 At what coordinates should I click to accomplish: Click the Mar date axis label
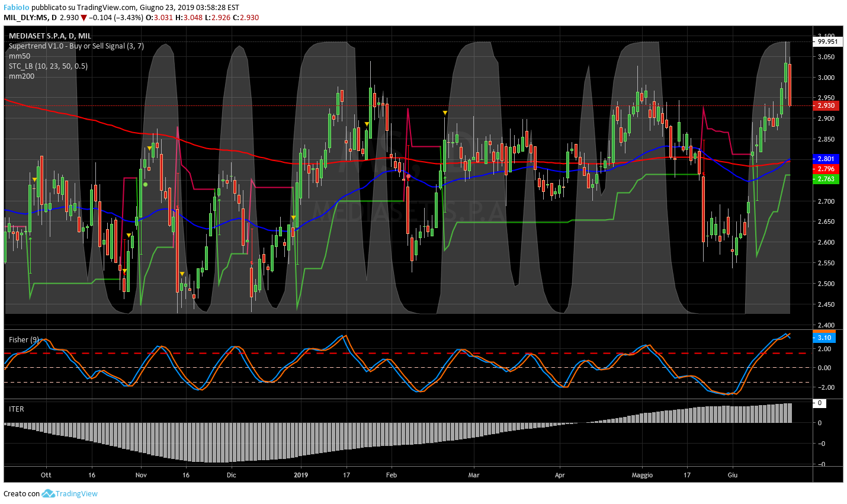pyautogui.click(x=474, y=475)
